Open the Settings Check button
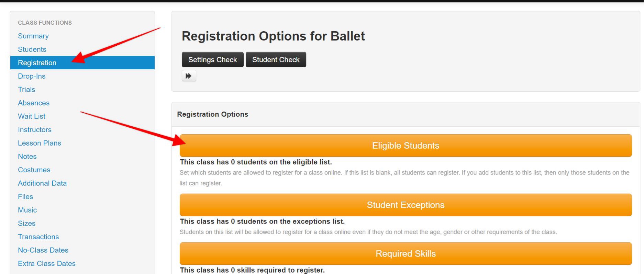 tap(212, 60)
